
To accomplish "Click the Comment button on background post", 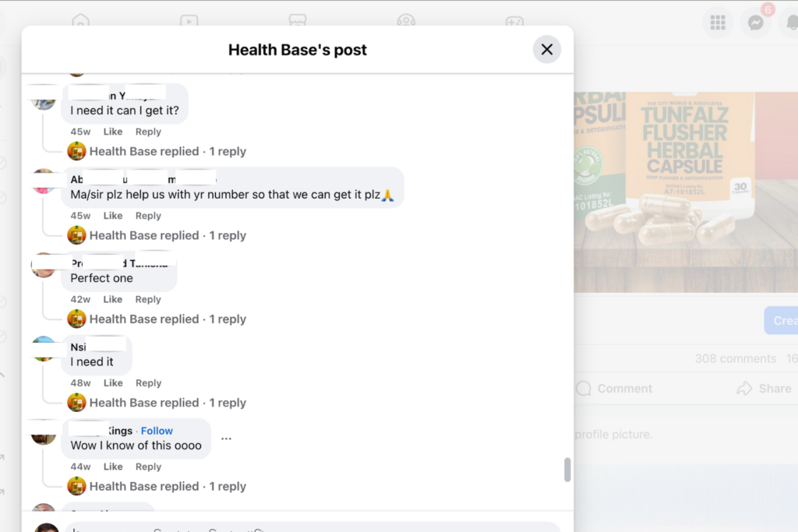I will [x=614, y=389].
